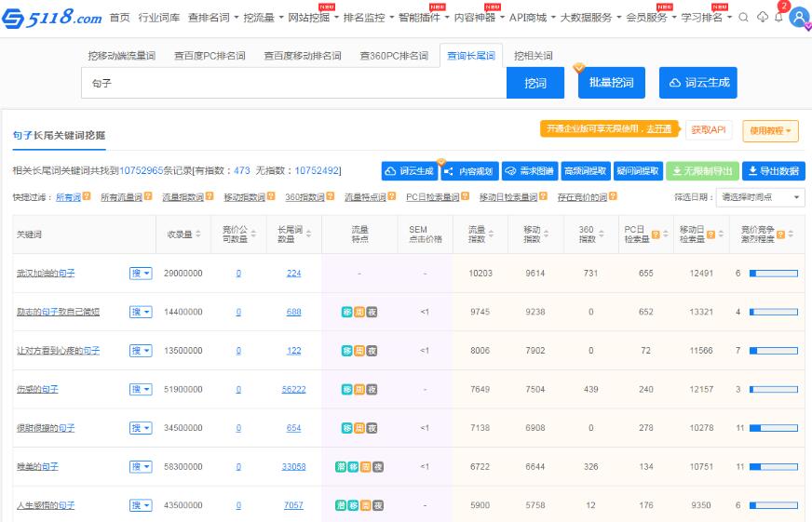The height and width of the screenshot is (522, 812).
Task: Expand the 使用教程 dropdown button
Action: (770, 131)
